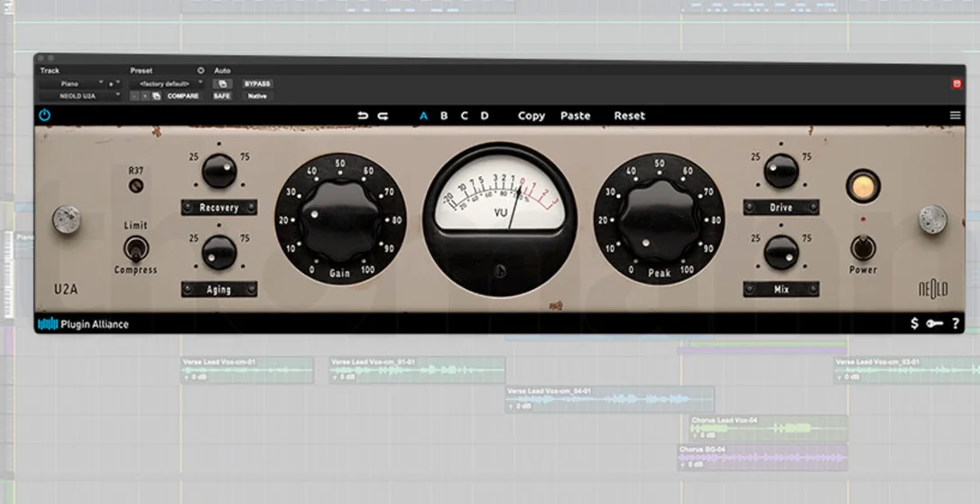The height and width of the screenshot is (504, 980).
Task: Click the U2A model label
Action: click(x=66, y=290)
